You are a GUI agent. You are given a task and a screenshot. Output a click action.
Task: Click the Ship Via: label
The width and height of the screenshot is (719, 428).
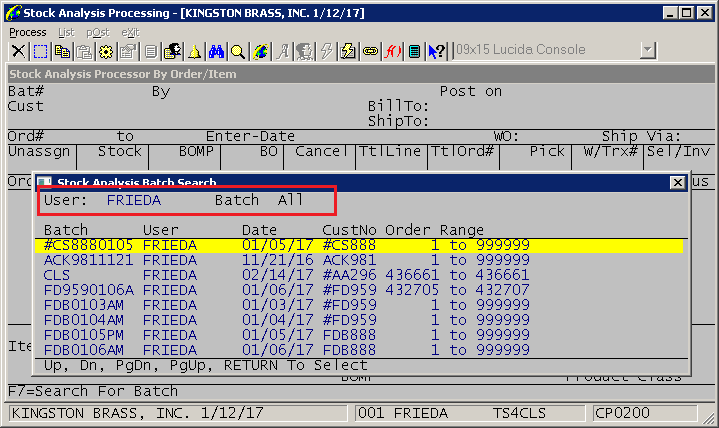pos(642,136)
